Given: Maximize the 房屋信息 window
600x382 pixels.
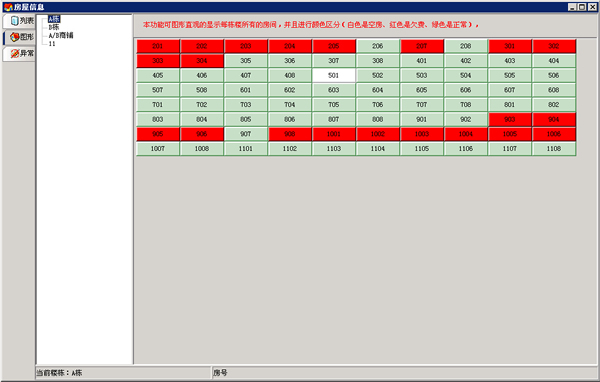Looking at the screenshot, I should click(x=582, y=7).
